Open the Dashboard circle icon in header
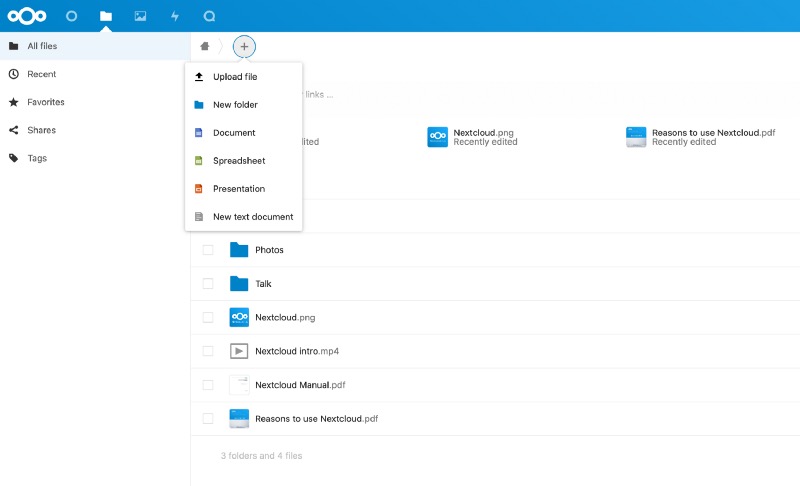800x486 pixels. [x=71, y=16]
